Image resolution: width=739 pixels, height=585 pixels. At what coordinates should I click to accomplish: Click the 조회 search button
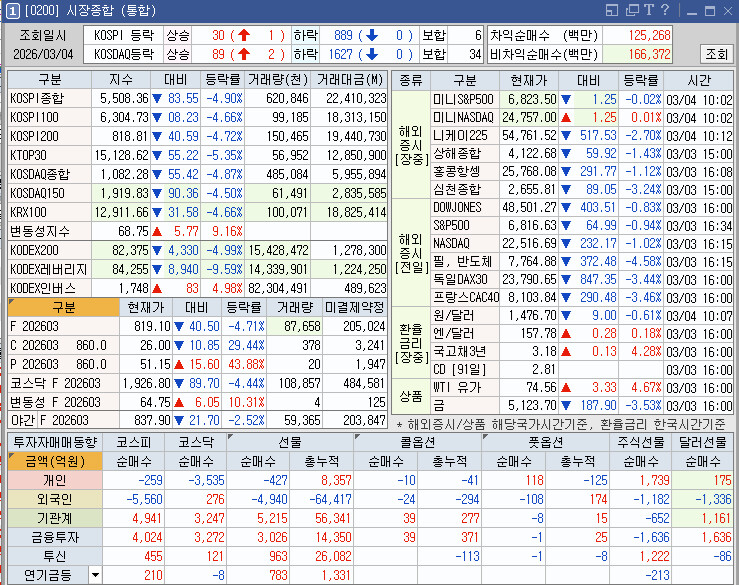coord(715,54)
